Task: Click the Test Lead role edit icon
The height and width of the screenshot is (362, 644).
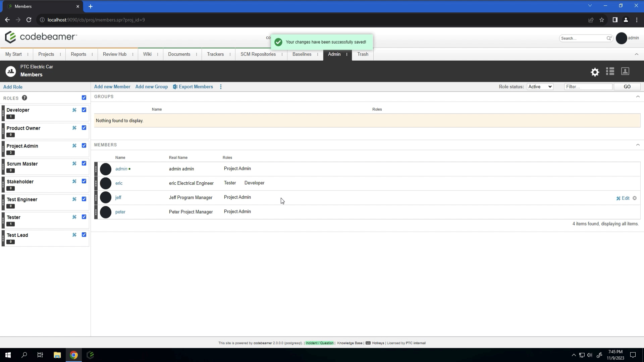Action: [x=74, y=235]
